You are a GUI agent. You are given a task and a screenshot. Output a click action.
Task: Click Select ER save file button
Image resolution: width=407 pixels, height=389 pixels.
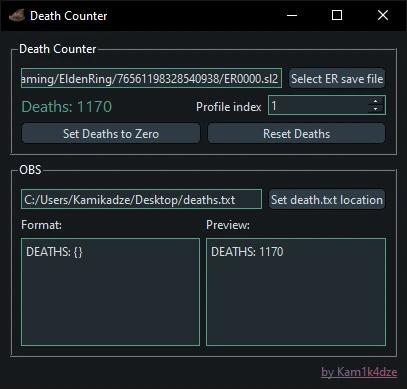337,79
